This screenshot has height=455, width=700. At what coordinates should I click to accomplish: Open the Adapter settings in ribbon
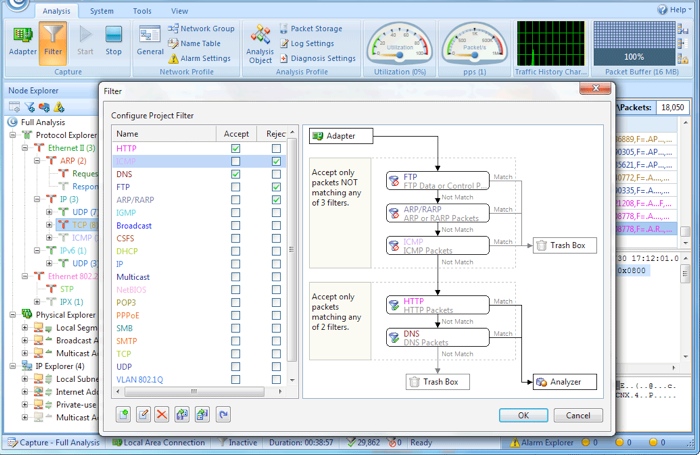pyautogui.click(x=22, y=41)
